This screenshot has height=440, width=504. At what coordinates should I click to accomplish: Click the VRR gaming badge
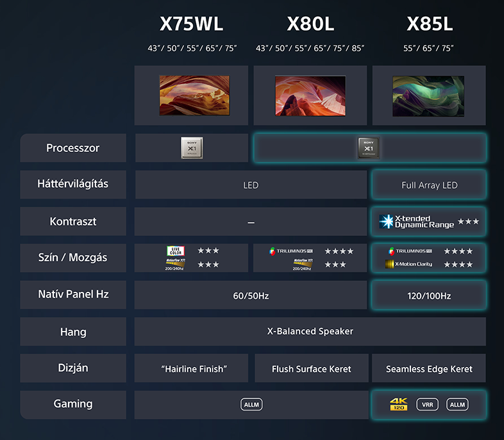(427, 405)
